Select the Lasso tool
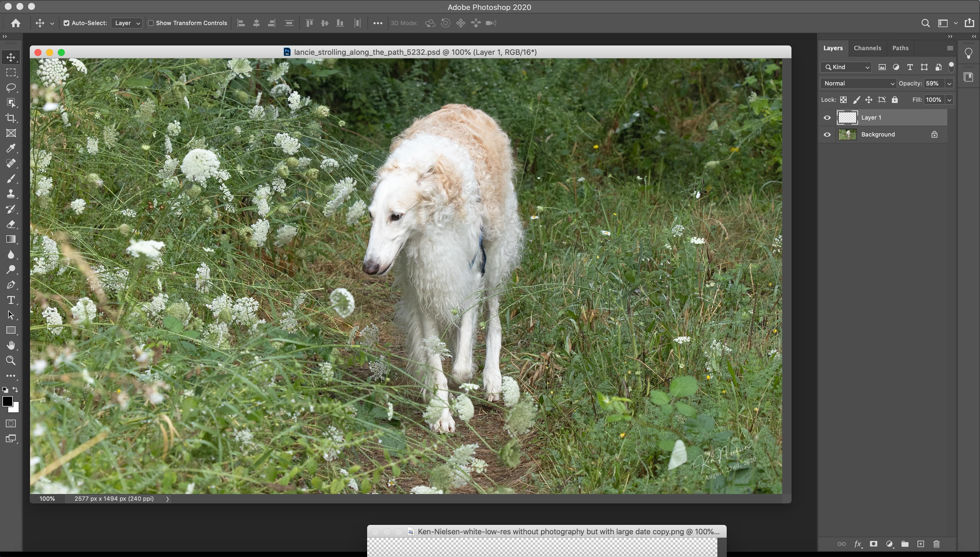This screenshot has width=980, height=557. click(11, 87)
